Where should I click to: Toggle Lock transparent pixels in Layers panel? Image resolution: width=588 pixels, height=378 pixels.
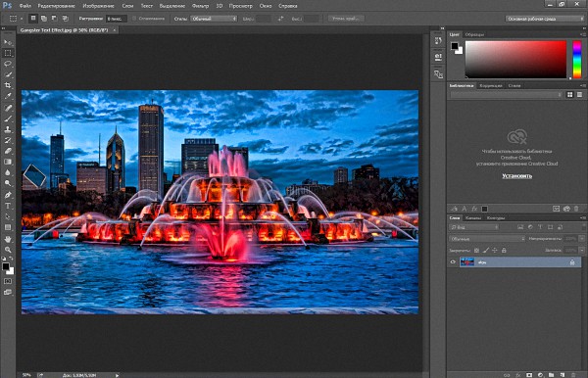tap(476, 251)
